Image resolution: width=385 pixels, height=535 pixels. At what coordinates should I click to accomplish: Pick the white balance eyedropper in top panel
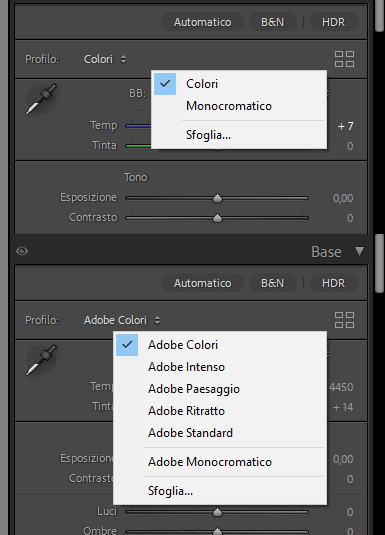pyautogui.click(x=41, y=99)
